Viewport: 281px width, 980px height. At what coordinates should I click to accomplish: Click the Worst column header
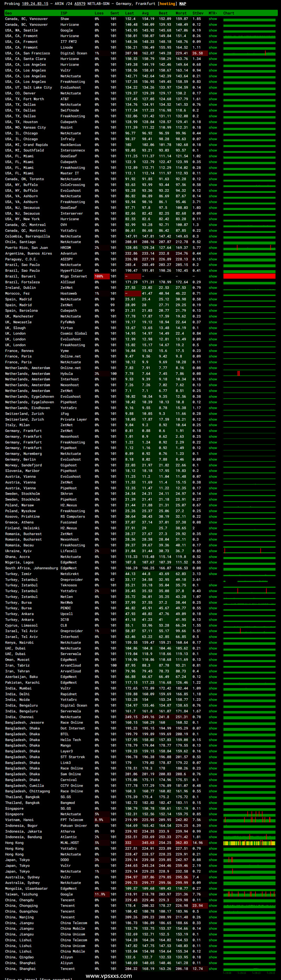(x=181, y=13)
